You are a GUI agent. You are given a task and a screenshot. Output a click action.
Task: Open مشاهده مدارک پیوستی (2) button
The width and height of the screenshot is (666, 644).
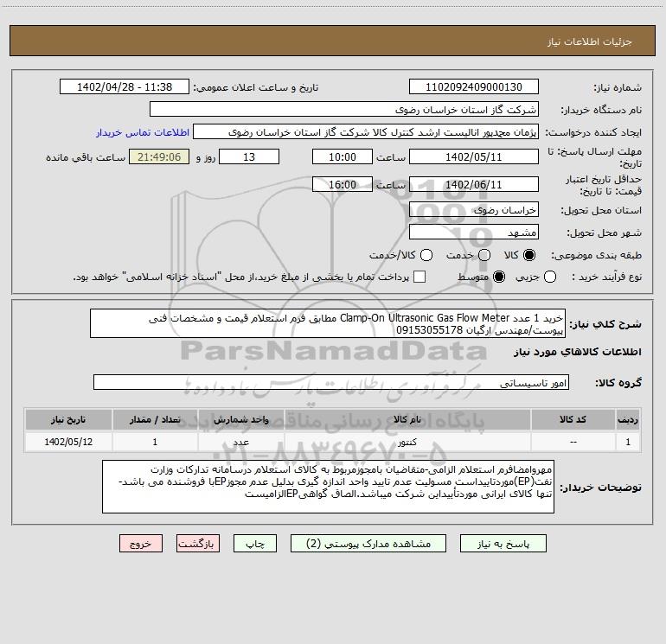368,544
